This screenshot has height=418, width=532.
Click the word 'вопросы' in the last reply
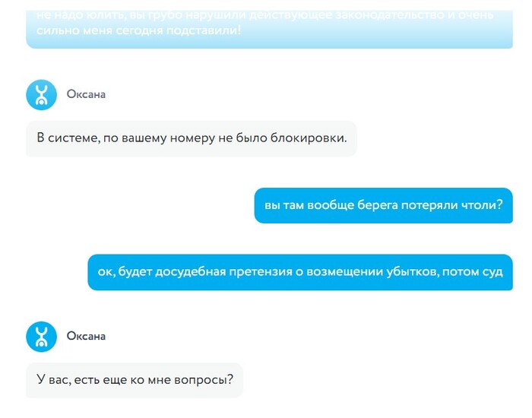tap(204, 380)
